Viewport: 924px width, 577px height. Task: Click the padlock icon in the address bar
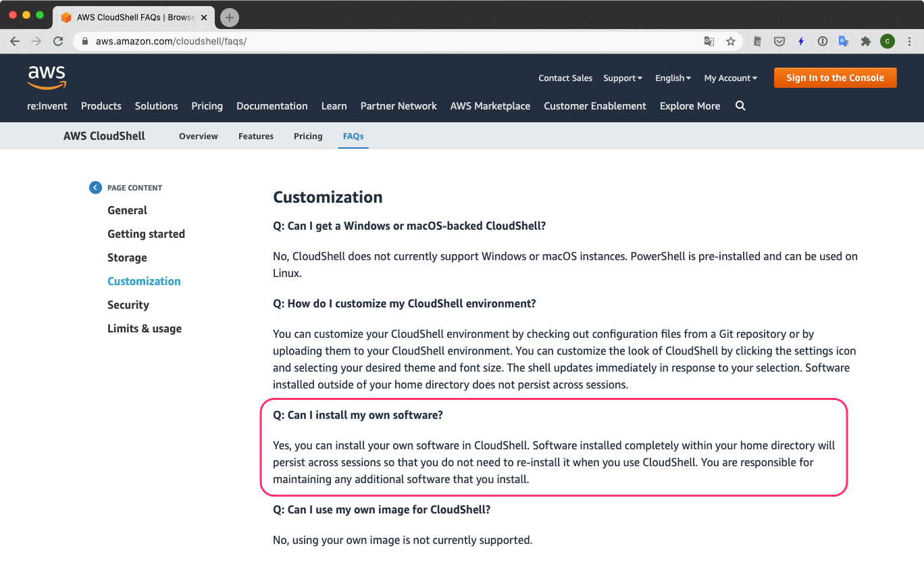[x=84, y=41]
